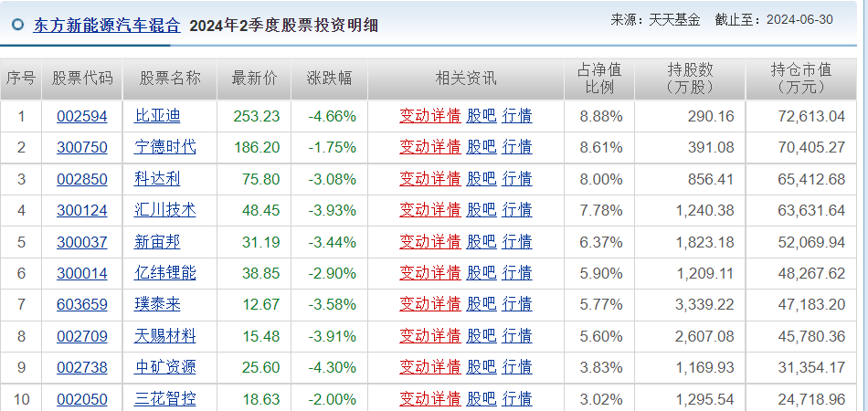
Task: Click the 占净值比例 column header
Action: [599, 79]
